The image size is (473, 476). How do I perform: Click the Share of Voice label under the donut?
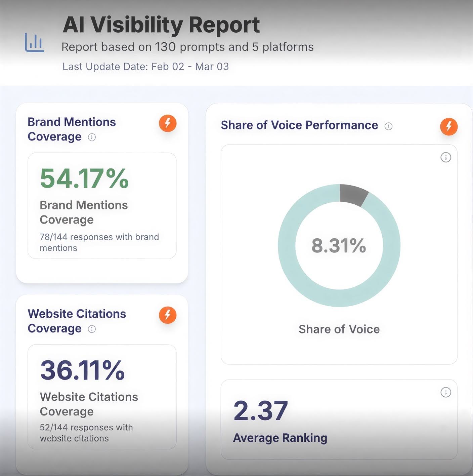(339, 329)
